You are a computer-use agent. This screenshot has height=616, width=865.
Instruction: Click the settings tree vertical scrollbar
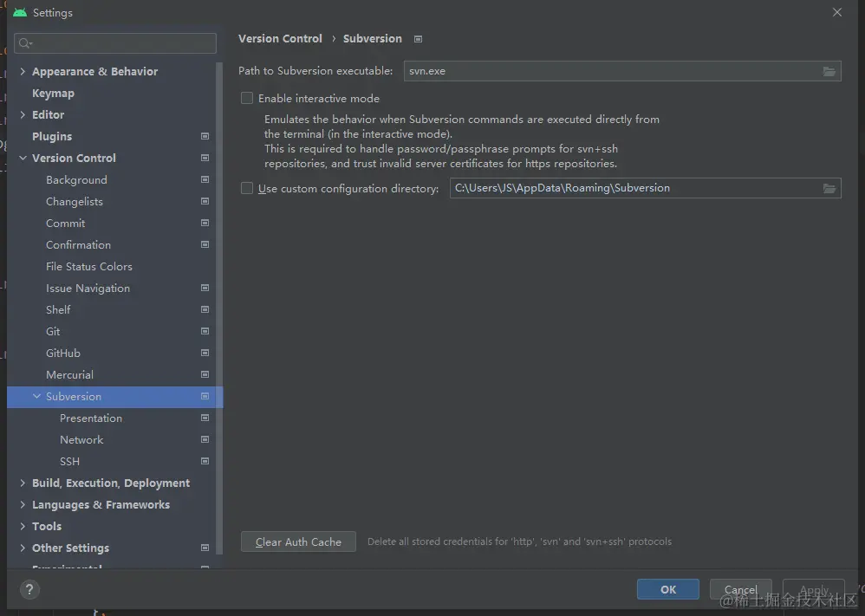(219, 308)
